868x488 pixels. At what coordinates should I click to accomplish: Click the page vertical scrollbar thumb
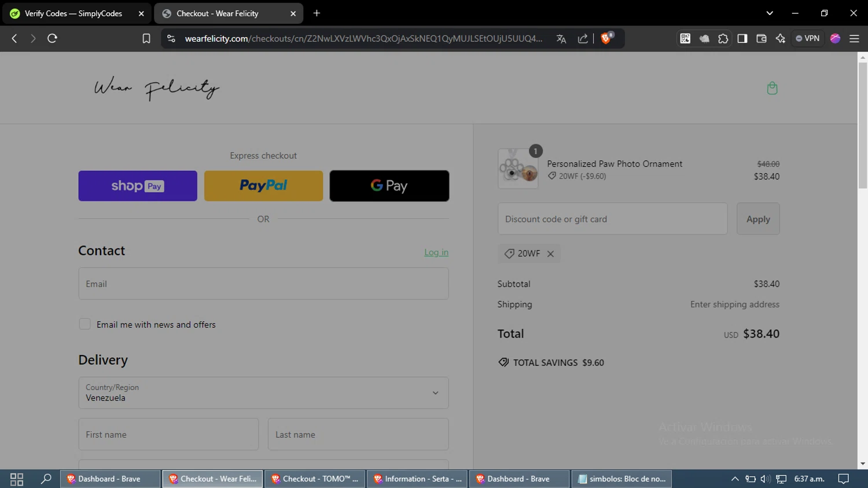point(863,125)
